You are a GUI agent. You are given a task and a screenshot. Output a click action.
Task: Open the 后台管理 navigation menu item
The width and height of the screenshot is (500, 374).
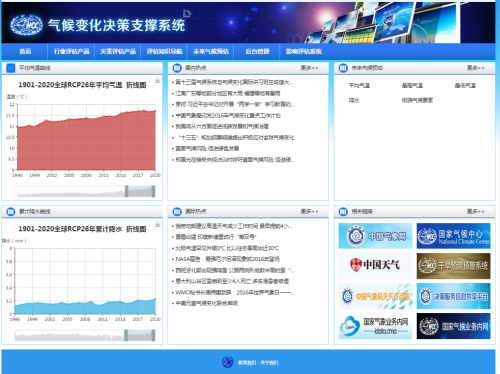[x=257, y=51]
